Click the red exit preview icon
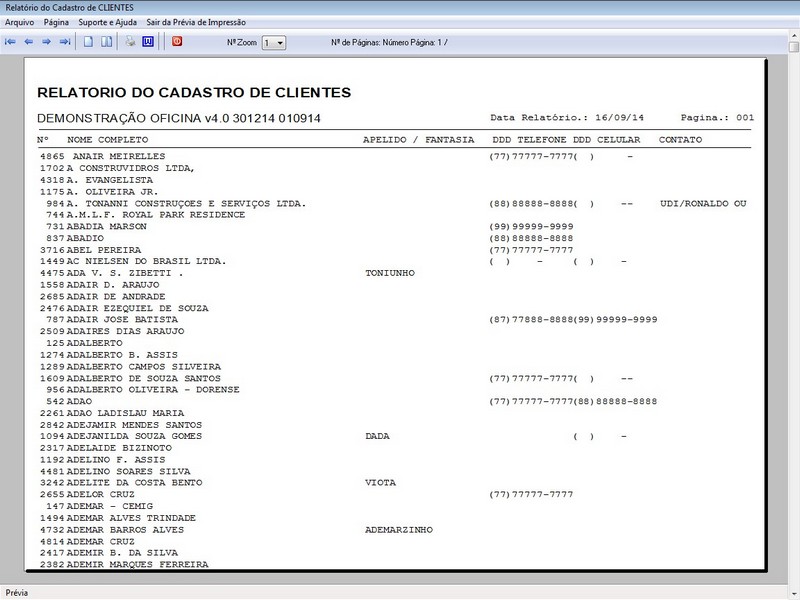 pos(177,41)
